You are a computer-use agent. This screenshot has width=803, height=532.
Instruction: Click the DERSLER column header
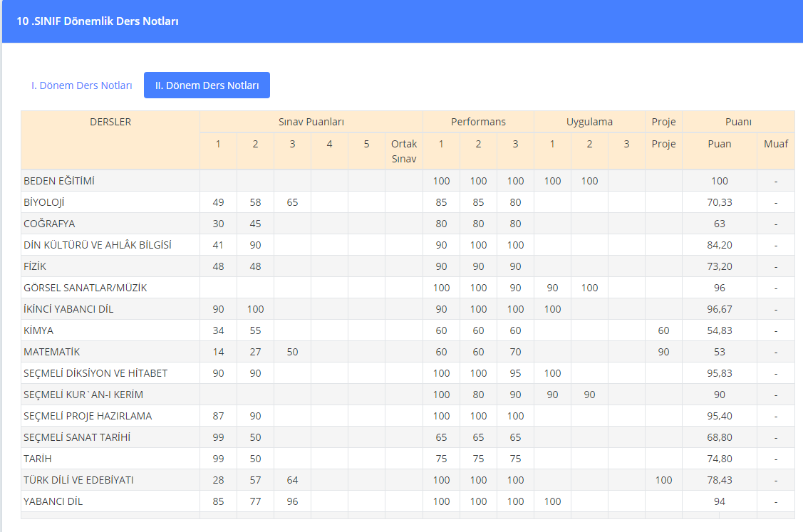tap(110, 122)
